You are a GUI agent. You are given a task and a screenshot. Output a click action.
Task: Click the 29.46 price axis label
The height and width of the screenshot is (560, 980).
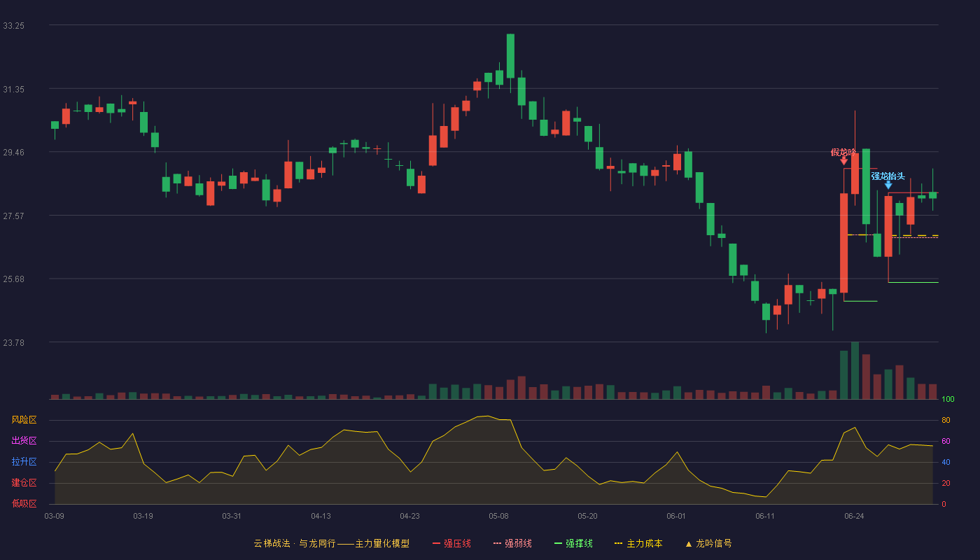pyautogui.click(x=13, y=152)
